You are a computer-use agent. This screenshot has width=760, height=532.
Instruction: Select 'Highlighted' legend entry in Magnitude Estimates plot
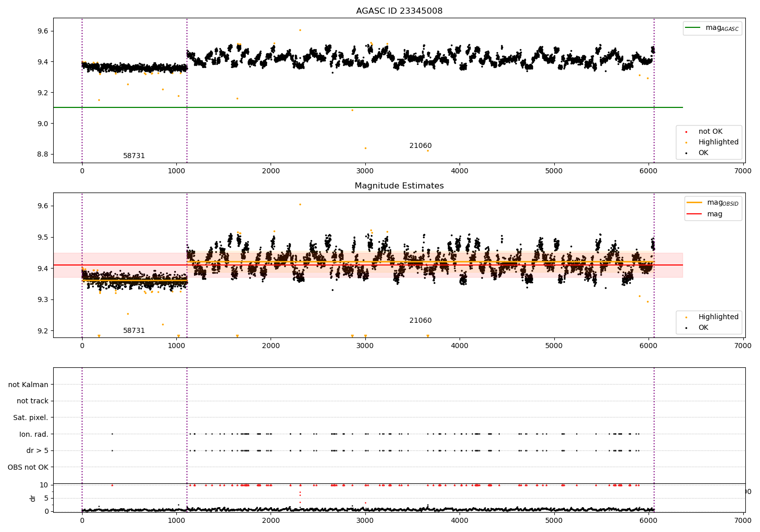point(718,317)
